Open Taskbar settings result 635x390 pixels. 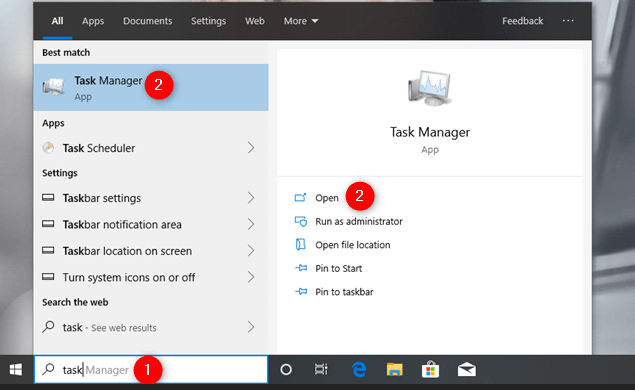click(x=151, y=198)
